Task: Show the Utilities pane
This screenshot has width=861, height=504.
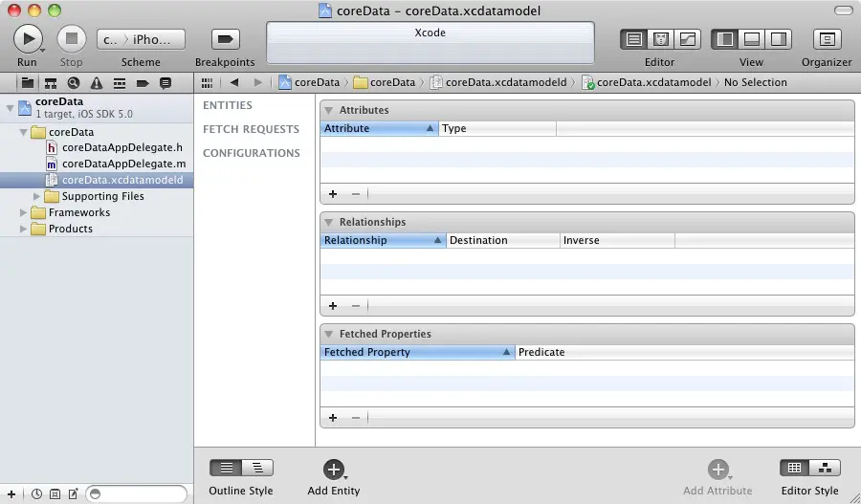Action: [x=779, y=39]
